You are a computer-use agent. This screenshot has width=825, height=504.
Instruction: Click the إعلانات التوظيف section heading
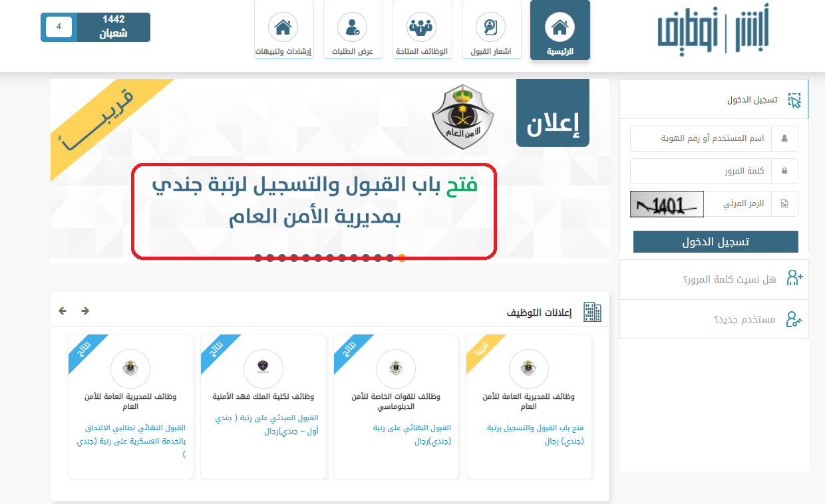pyautogui.click(x=539, y=313)
